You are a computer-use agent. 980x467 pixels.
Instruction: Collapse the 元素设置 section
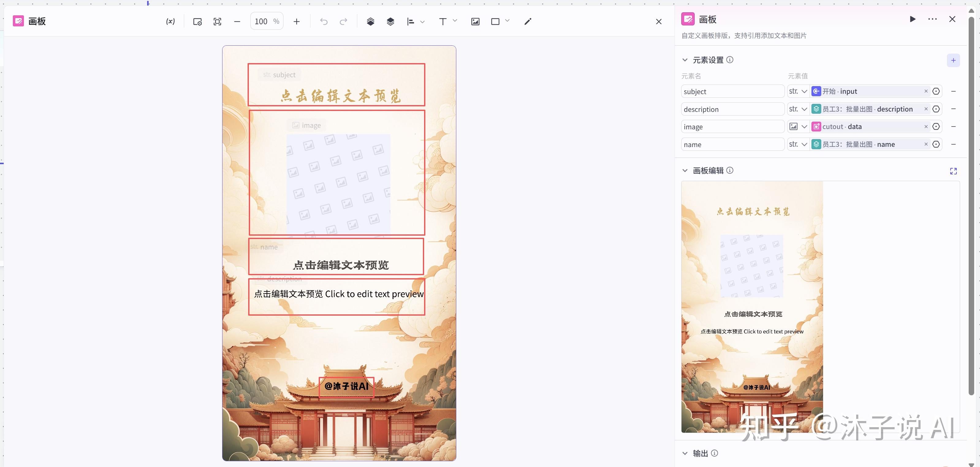(x=685, y=60)
